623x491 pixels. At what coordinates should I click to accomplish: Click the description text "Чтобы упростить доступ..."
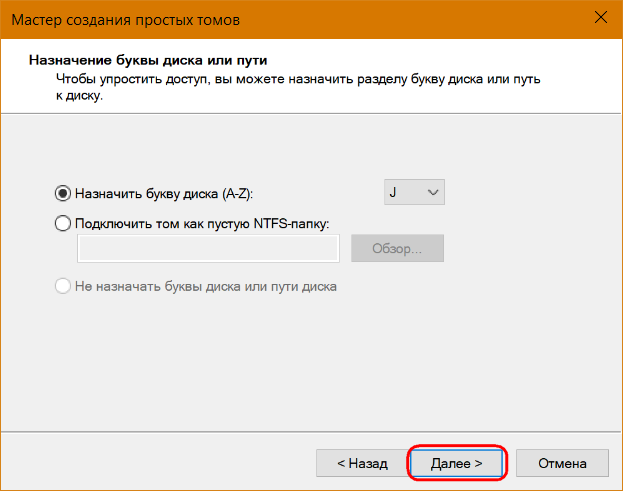(x=298, y=87)
